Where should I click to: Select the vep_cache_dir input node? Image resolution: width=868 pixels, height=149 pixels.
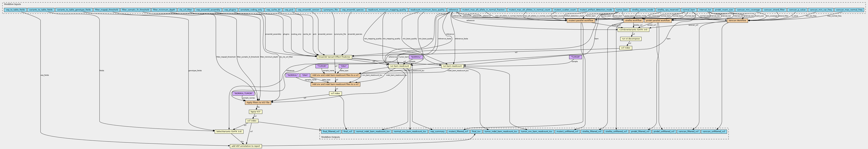(273, 10)
